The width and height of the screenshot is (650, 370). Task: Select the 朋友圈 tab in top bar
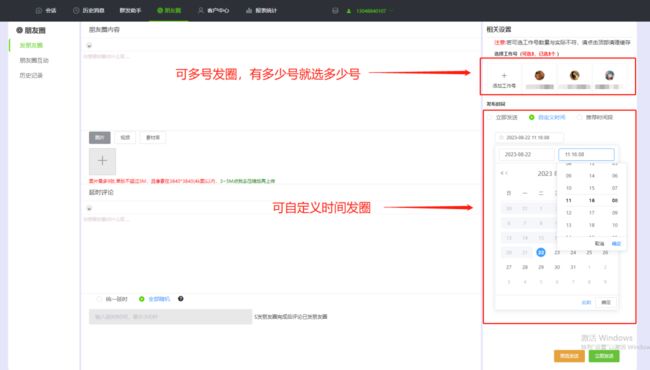[x=169, y=10]
